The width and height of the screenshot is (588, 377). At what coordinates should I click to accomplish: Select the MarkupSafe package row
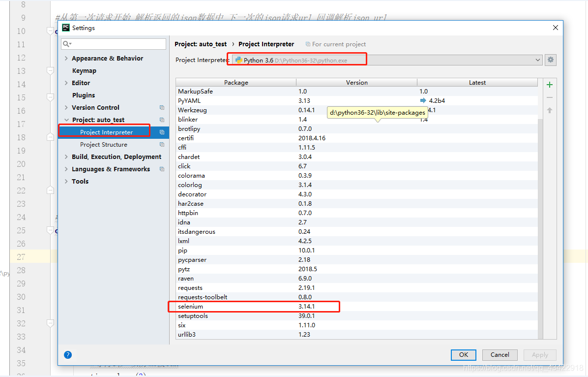click(x=356, y=91)
